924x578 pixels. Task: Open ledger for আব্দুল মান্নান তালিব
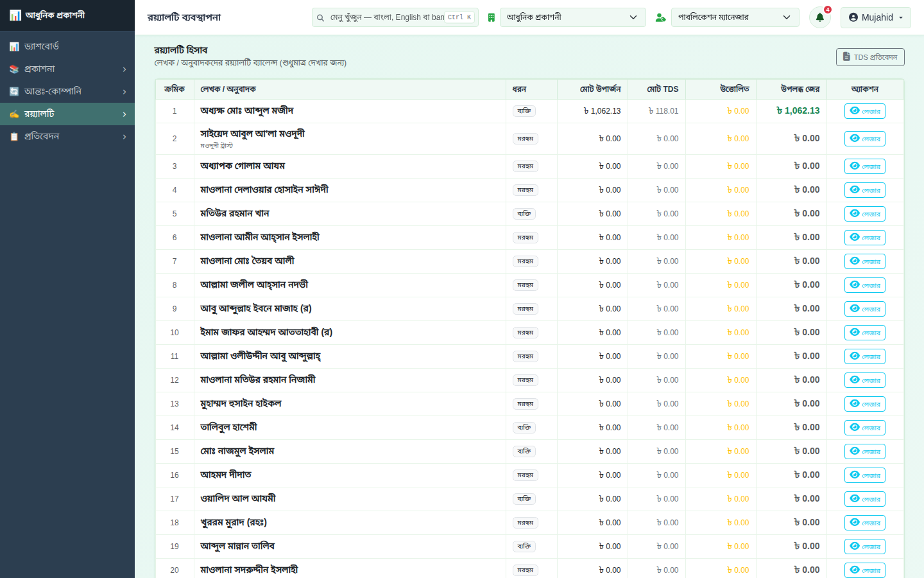point(865,547)
